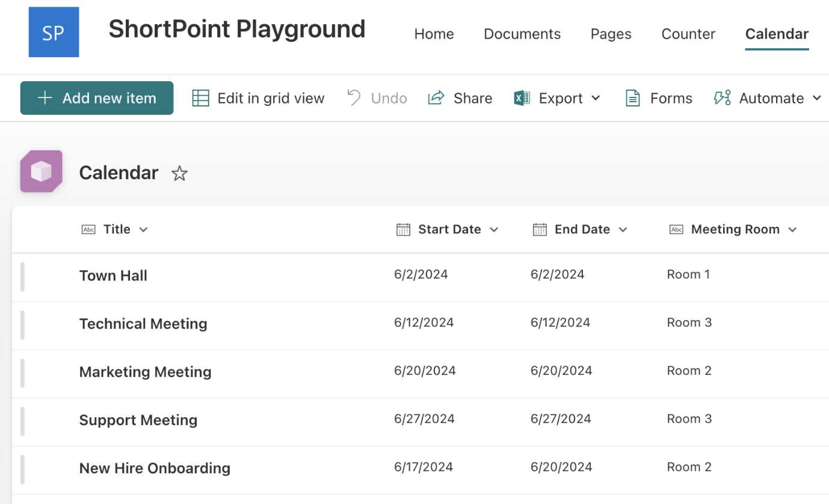Go to Documents in the top navigation
Screen dimensions: 829x504
522,34
